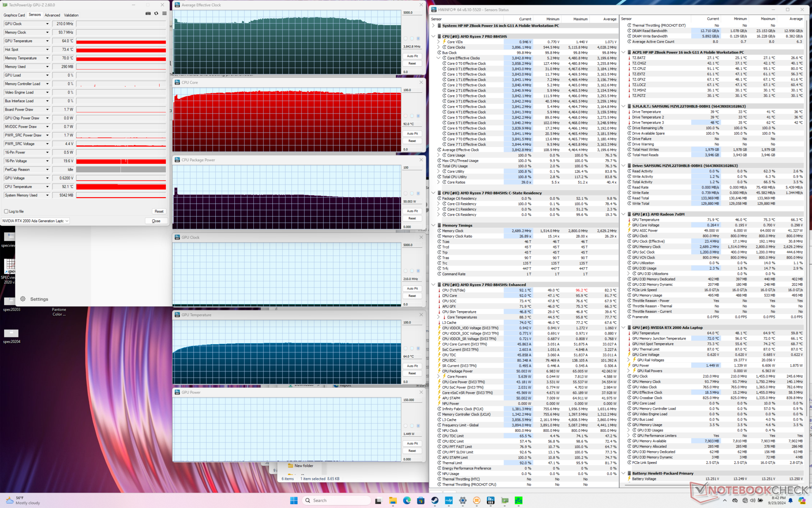Select dark blue color swatch in Average Effective Clock graph
The height and width of the screenshot is (508, 812).
(418, 39)
